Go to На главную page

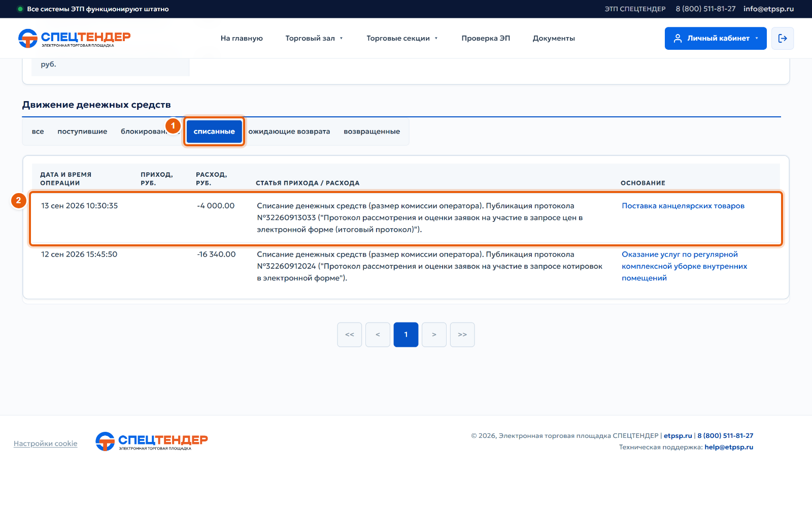[x=242, y=38]
